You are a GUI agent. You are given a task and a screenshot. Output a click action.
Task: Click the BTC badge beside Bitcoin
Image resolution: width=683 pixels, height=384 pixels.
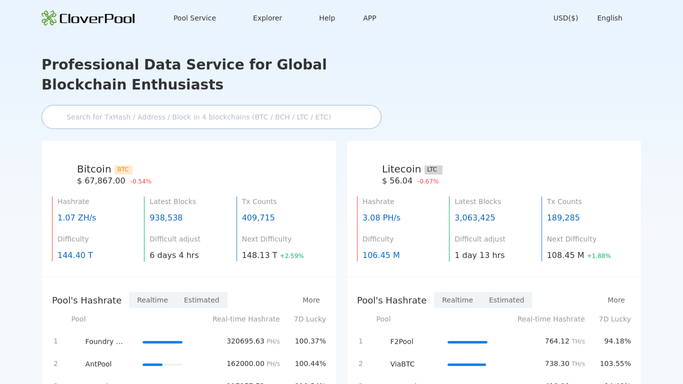click(x=123, y=169)
